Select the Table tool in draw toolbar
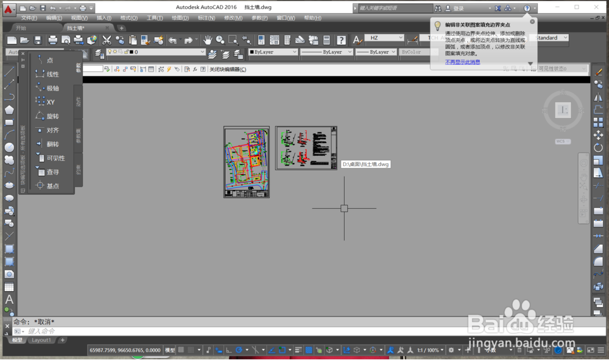The image size is (609, 364). click(9, 287)
